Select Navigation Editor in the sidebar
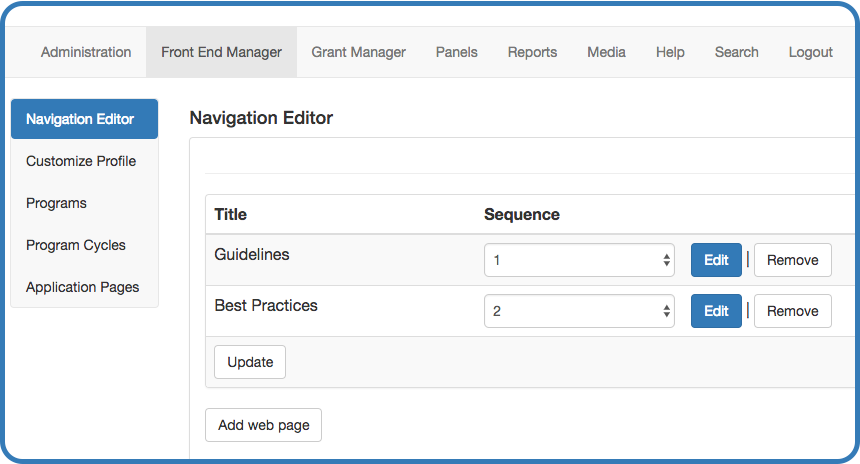Screen dimensions: 860x464 point(84,119)
